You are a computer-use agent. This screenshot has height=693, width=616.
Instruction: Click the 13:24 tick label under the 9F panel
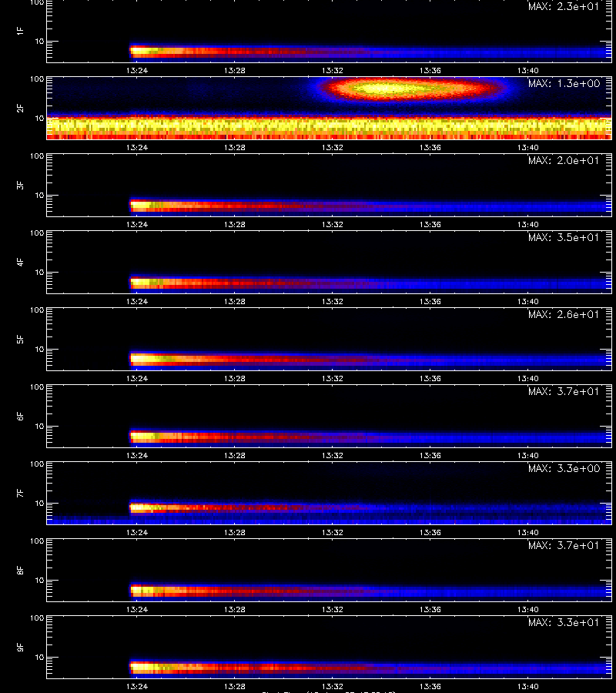[137, 686]
